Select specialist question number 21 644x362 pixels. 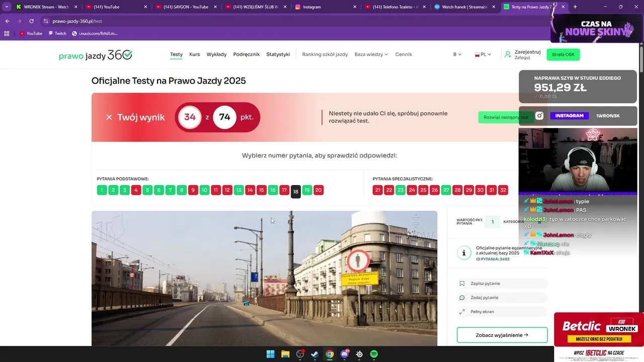coord(377,190)
